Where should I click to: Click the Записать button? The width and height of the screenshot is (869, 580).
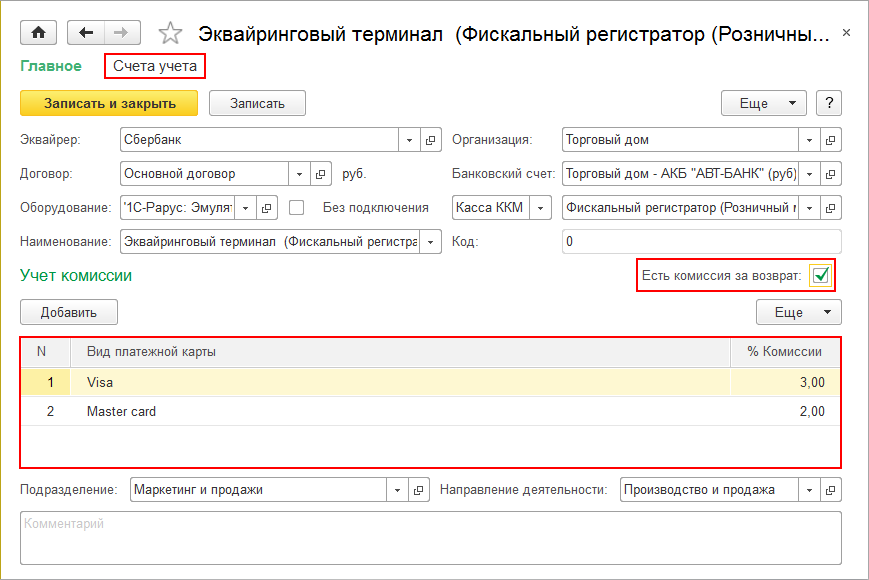coord(257,103)
